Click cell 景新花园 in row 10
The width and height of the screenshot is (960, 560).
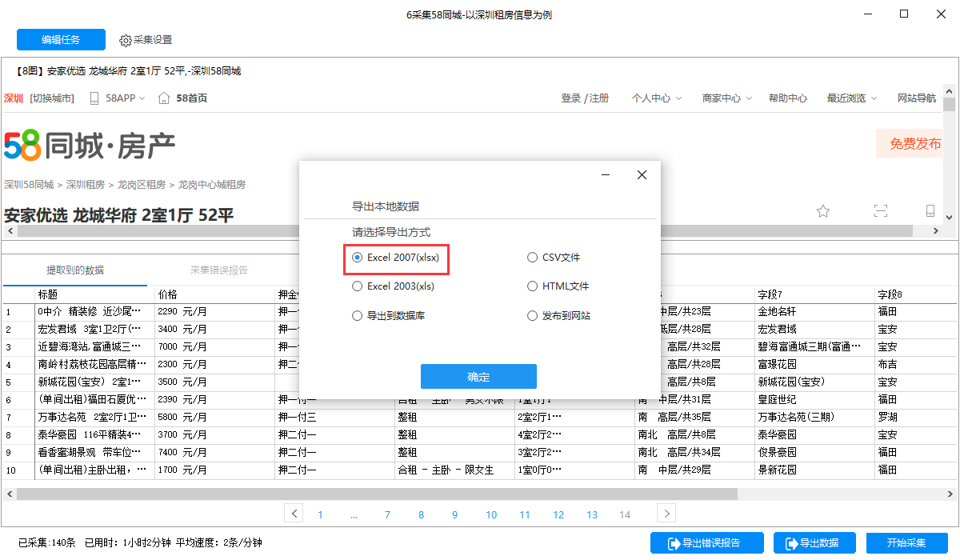[x=814, y=470]
